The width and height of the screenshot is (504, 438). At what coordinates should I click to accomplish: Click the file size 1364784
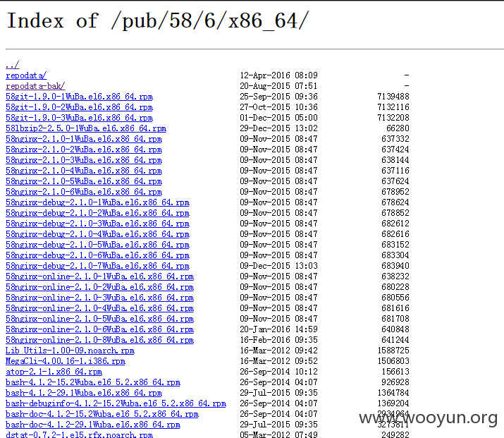[x=393, y=393]
